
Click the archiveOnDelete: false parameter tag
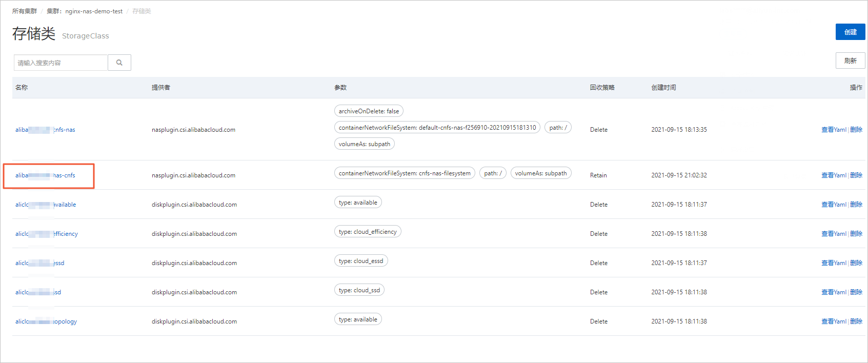click(369, 111)
